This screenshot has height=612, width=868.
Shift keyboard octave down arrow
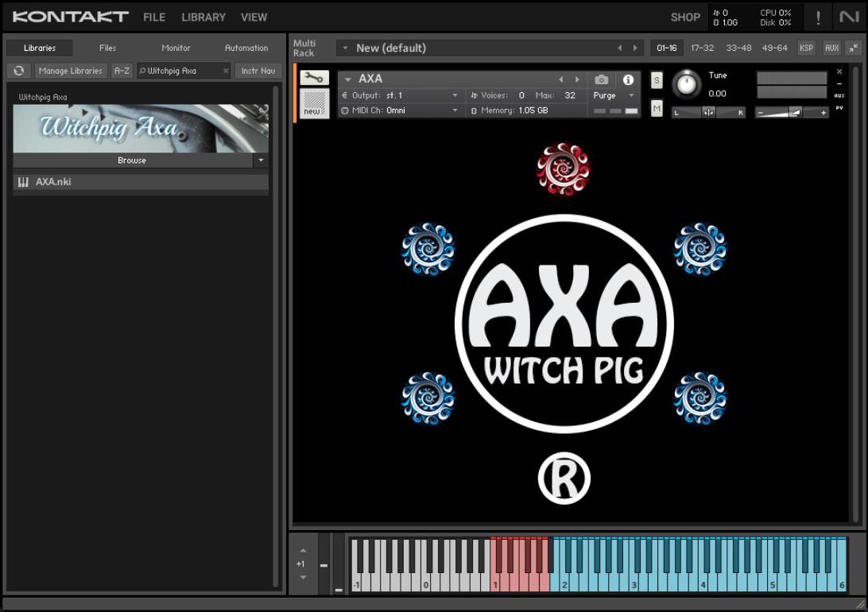coord(303,577)
